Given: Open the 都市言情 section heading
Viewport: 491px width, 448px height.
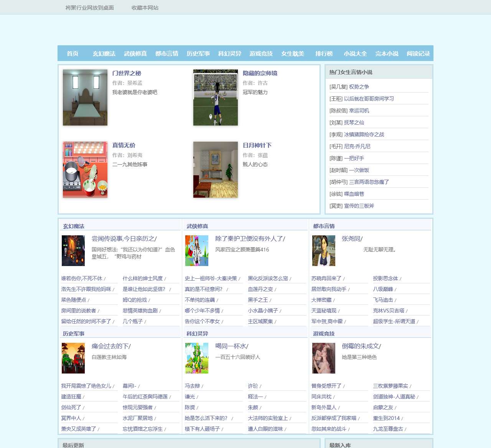Looking at the screenshot, I should tap(324, 226).
